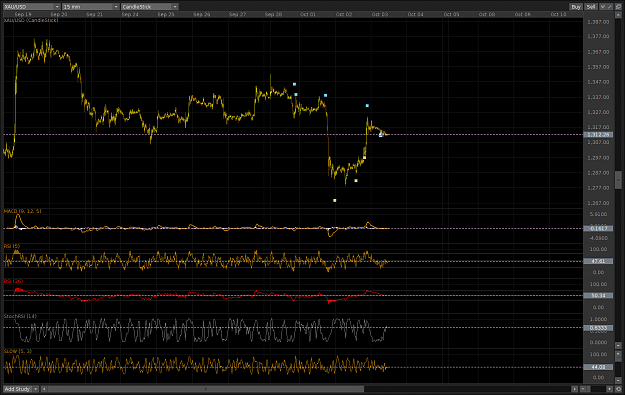Click the reset zoom icon at bottom right
Viewport: 625px width, 395px height.
click(x=618, y=389)
